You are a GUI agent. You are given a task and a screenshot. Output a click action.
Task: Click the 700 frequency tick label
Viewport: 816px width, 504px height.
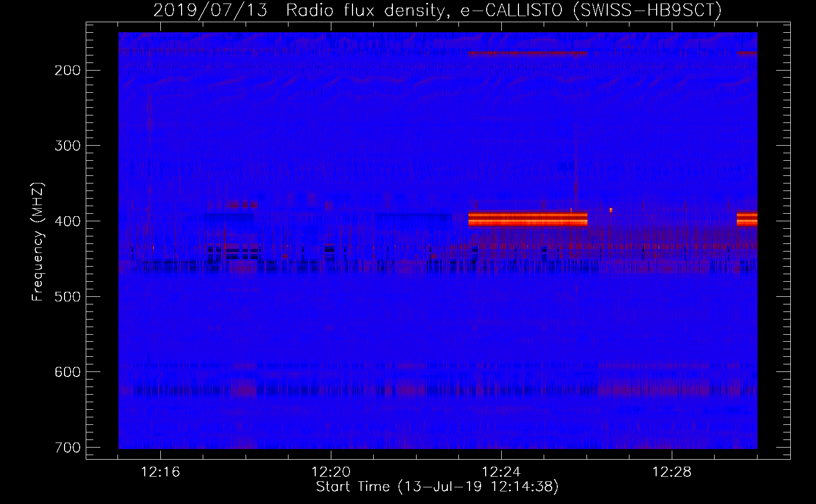[x=67, y=448]
